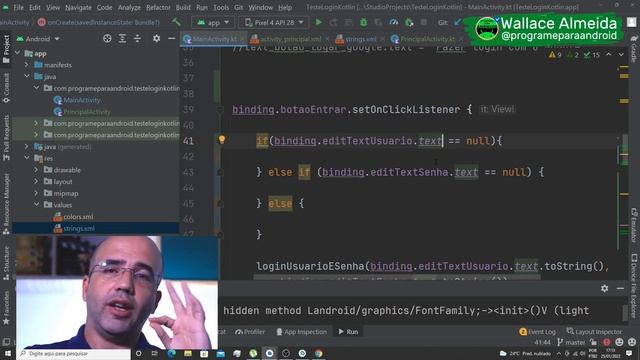
Task: Open the Project tool window sidebar button
Action: pos(6,49)
